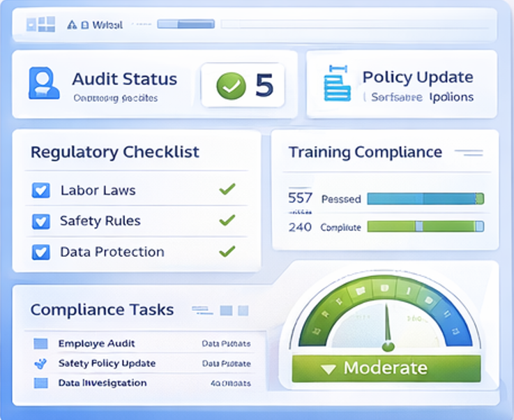Toggle the Labor Laws checkbox
This screenshot has width=514, height=420.
point(41,190)
